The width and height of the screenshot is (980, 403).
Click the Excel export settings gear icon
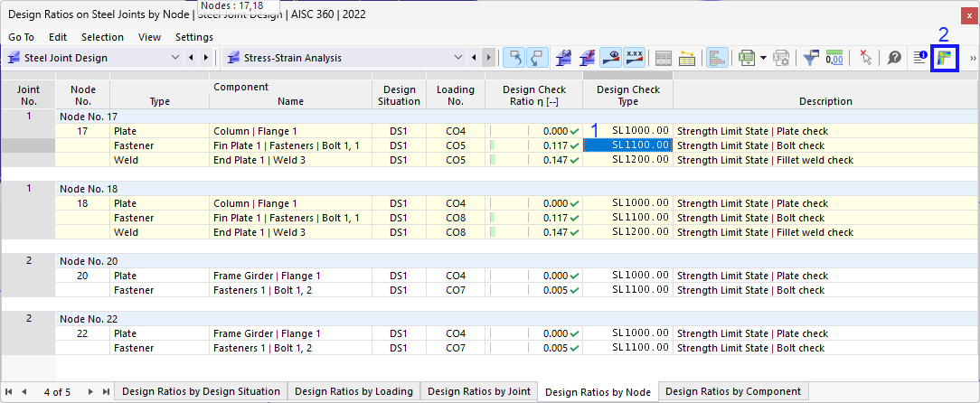pos(781,58)
